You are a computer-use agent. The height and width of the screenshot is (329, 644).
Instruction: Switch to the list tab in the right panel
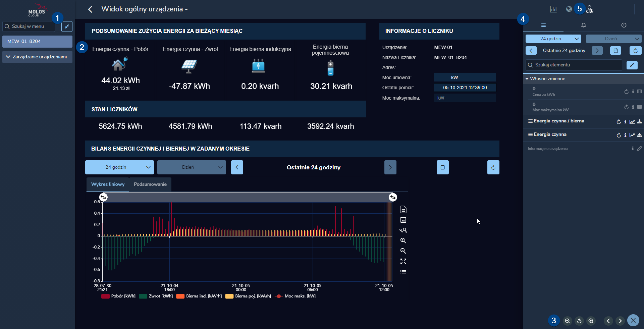click(543, 25)
